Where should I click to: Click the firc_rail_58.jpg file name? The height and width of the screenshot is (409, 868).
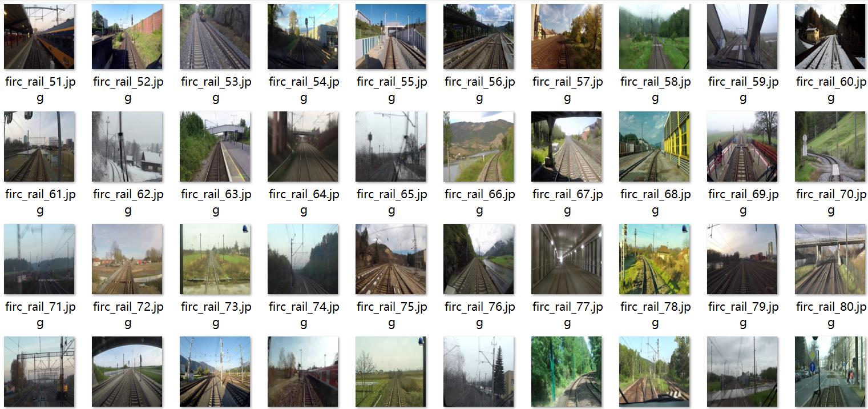tap(655, 90)
